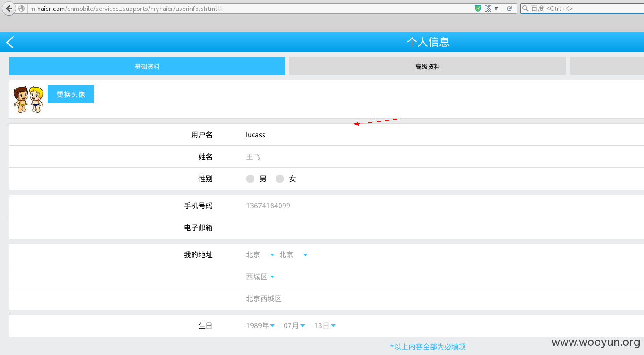Click the 手机号码 label

pos(198,206)
